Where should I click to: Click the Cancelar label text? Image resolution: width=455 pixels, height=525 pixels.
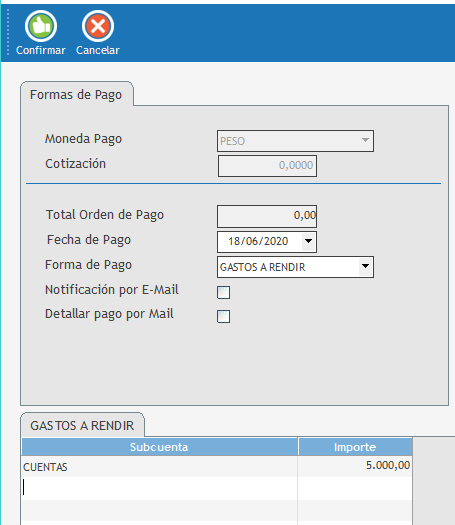(x=98, y=50)
